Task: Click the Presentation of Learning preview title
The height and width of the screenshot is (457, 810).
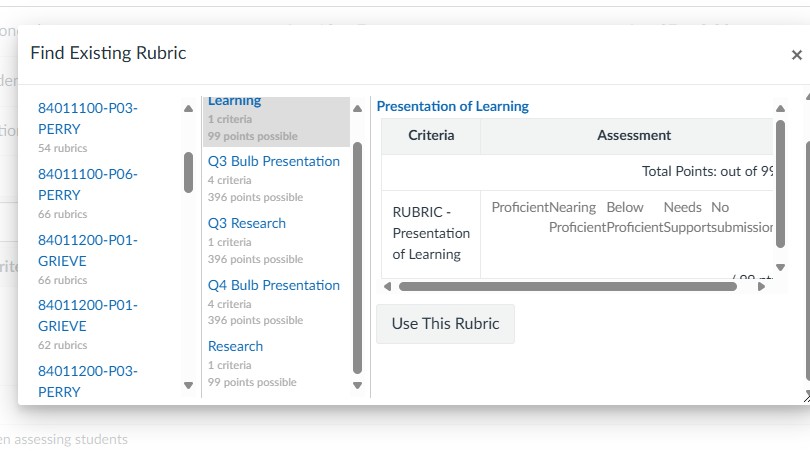Action: point(452,106)
